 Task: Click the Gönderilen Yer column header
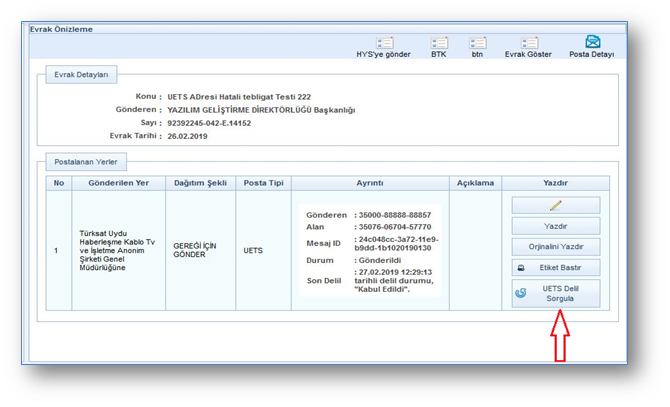coord(118,183)
